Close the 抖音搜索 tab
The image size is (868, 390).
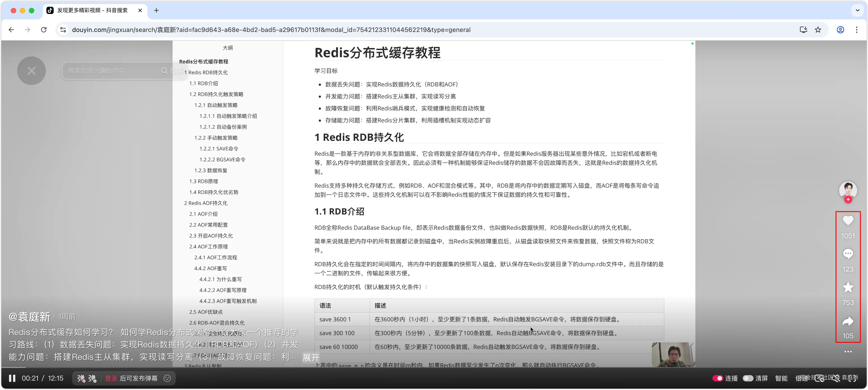(140, 10)
